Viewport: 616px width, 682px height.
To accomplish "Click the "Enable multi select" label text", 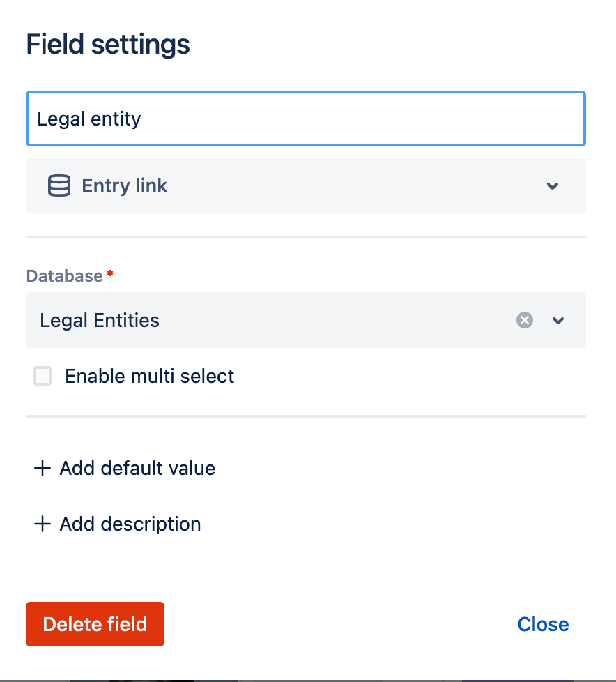I will (149, 377).
